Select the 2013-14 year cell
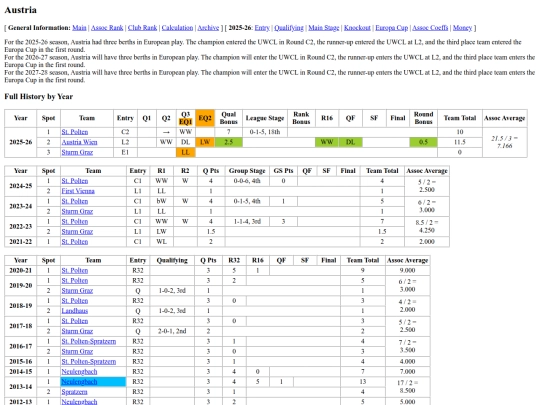 [x=21, y=387]
